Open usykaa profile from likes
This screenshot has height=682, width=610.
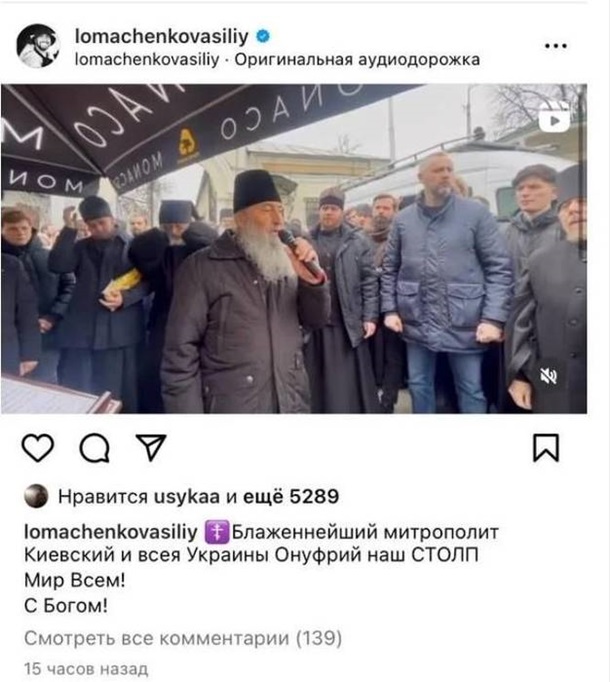(x=187, y=497)
